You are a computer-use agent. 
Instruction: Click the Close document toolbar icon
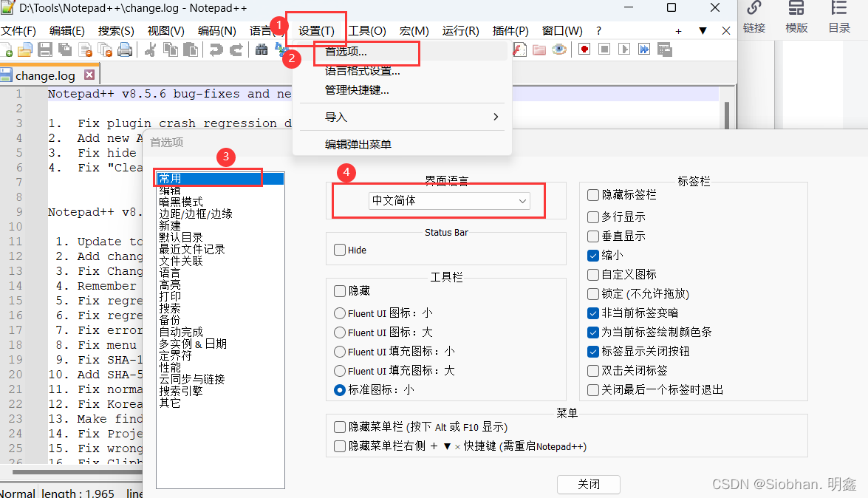(x=85, y=50)
